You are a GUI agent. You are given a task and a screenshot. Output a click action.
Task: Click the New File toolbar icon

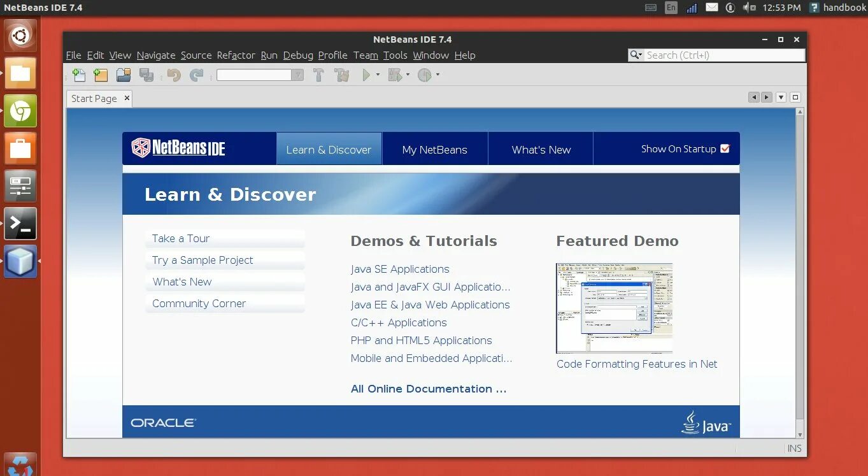79,75
